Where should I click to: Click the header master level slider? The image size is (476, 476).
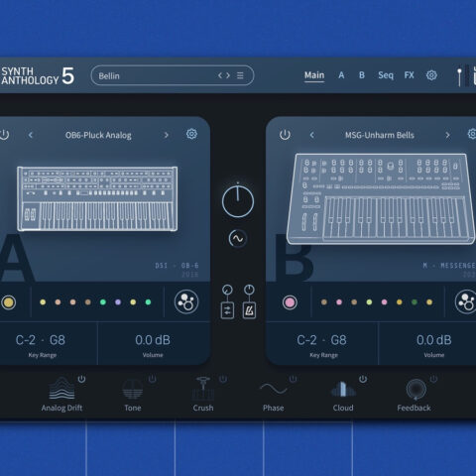tap(459, 77)
